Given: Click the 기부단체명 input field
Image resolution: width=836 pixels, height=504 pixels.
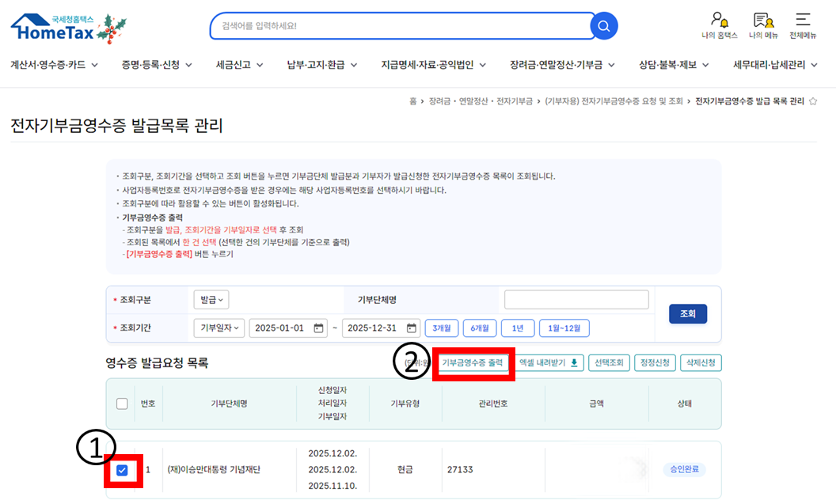Looking at the screenshot, I should click(576, 300).
